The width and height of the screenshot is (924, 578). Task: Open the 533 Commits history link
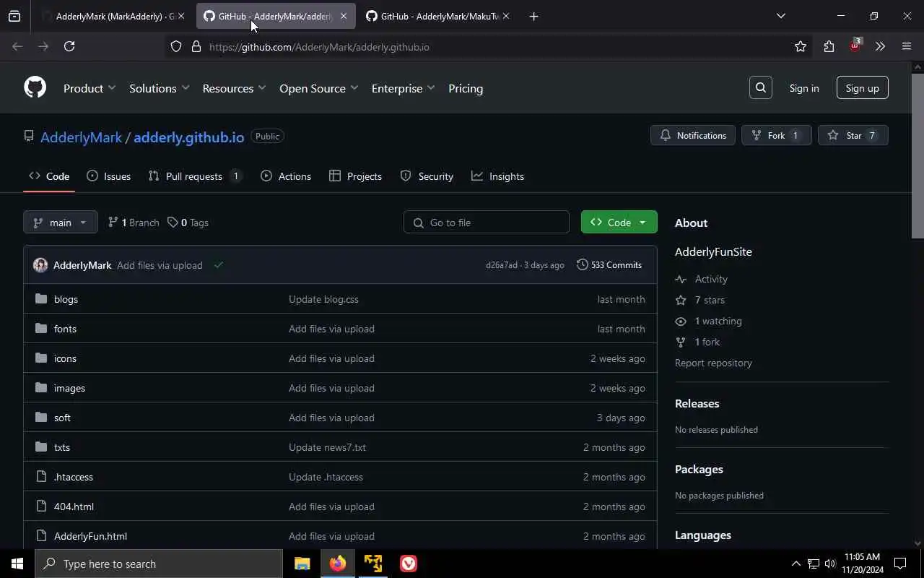(x=609, y=265)
